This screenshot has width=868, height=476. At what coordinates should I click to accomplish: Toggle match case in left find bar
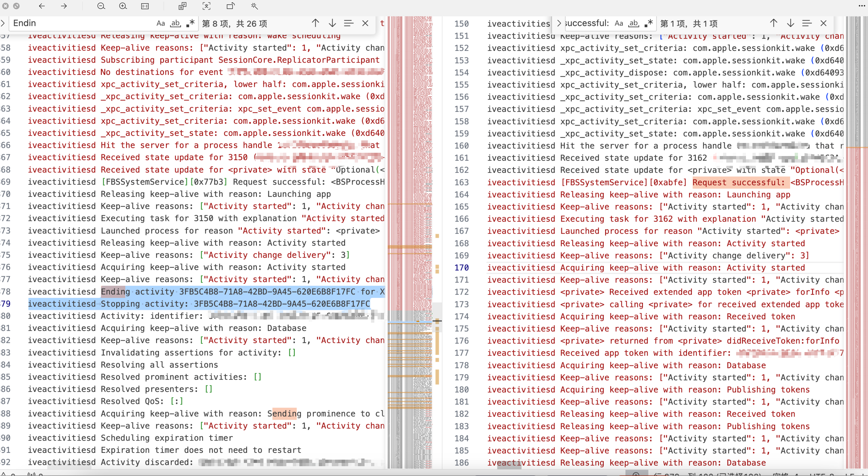(x=160, y=23)
